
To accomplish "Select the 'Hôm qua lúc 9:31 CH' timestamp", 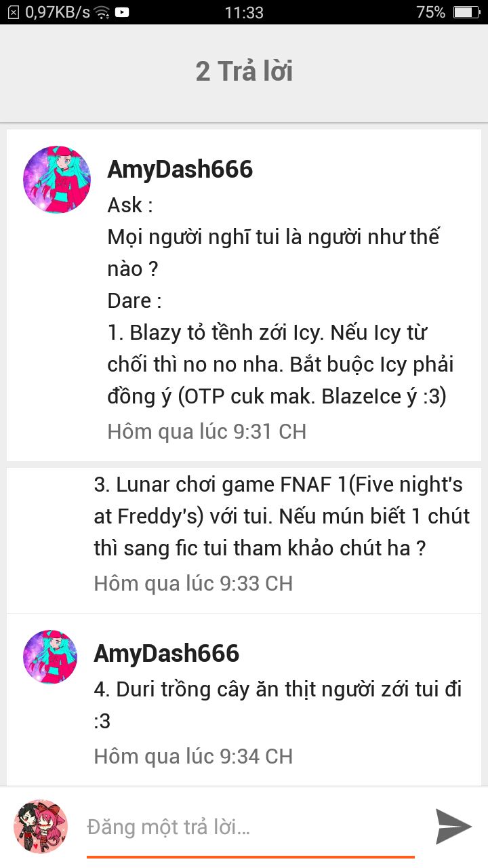I will 207,431.
